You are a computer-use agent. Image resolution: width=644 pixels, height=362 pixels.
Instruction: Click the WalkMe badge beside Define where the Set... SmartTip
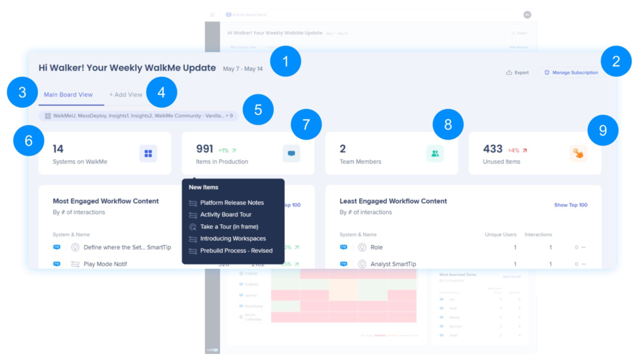pyautogui.click(x=57, y=247)
